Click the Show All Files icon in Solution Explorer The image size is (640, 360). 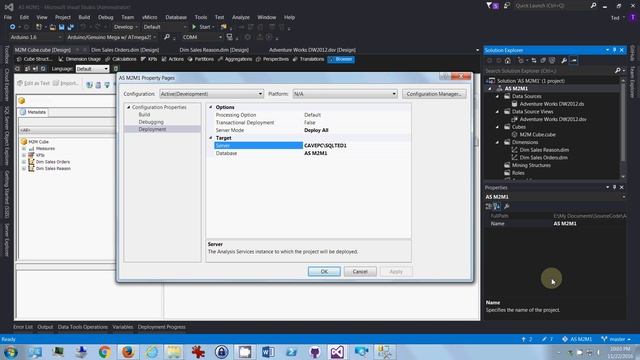tap(552, 60)
